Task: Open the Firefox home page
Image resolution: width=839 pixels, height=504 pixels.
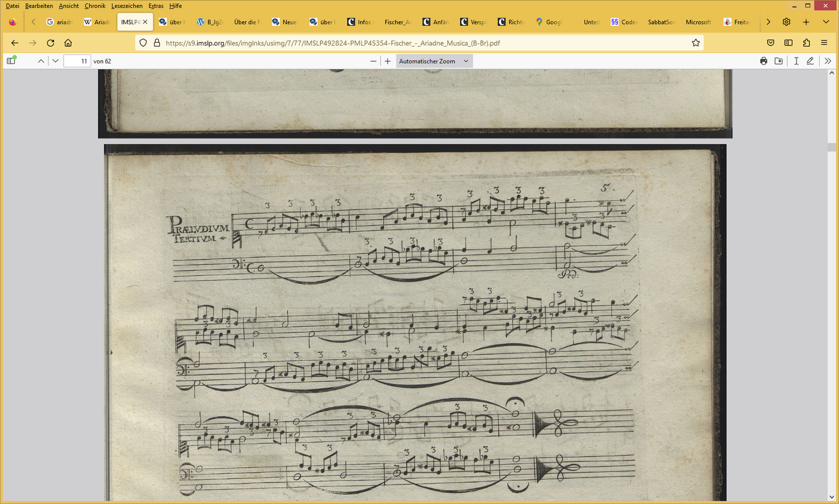Action: 68,43
